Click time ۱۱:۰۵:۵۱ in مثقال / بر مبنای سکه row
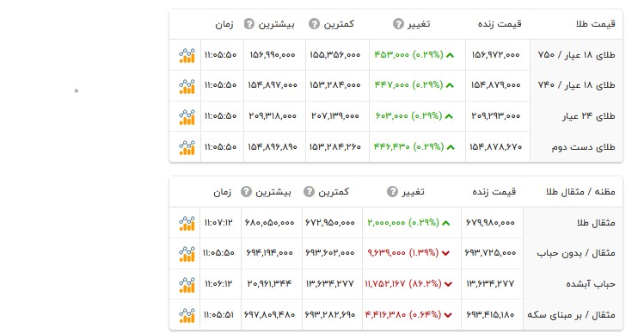The height and width of the screenshot is (334, 644). (x=218, y=315)
